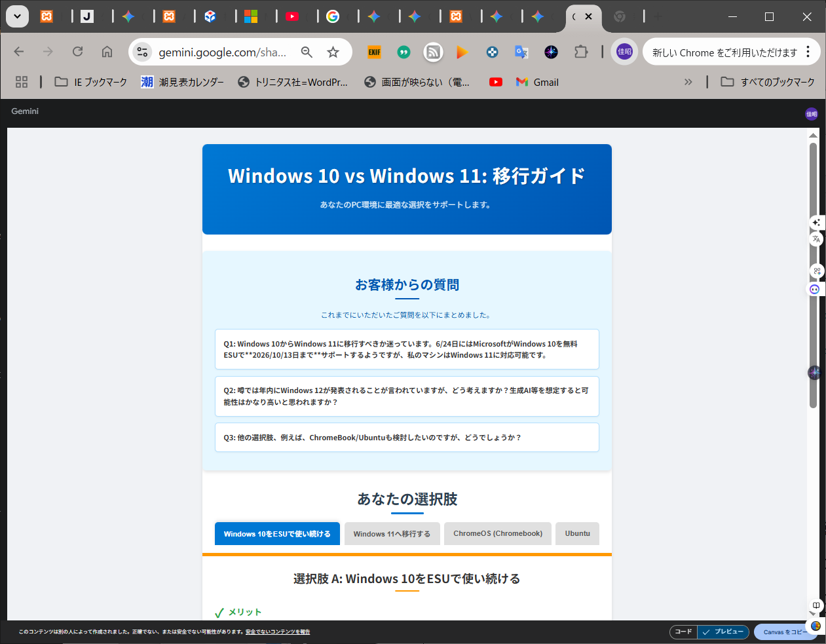Image resolution: width=826 pixels, height=644 pixels.
Task: Select the Windows 10をESUで使い続ける tab
Action: click(277, 534)
